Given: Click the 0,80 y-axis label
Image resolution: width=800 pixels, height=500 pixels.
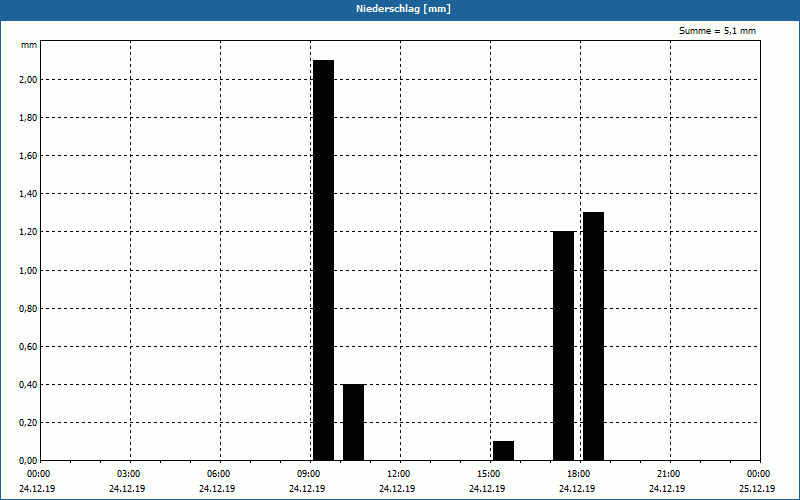Looking at the screenshot, I should pyautogui.click(x=28, y=309).
